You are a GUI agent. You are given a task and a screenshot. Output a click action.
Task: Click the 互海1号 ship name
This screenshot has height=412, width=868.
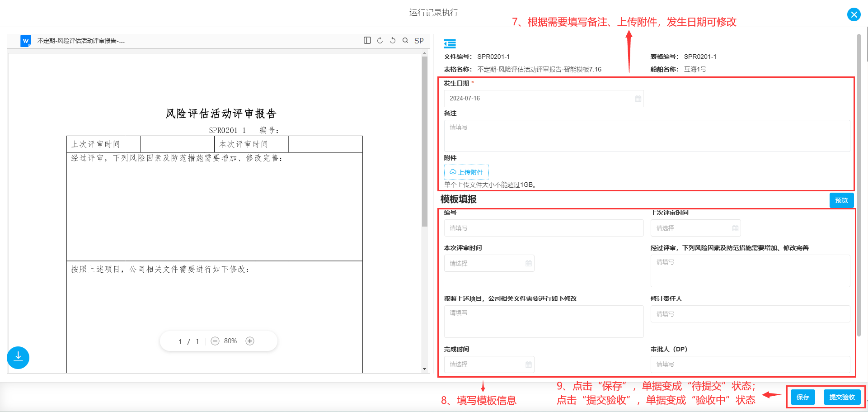[x=695, y=69]
